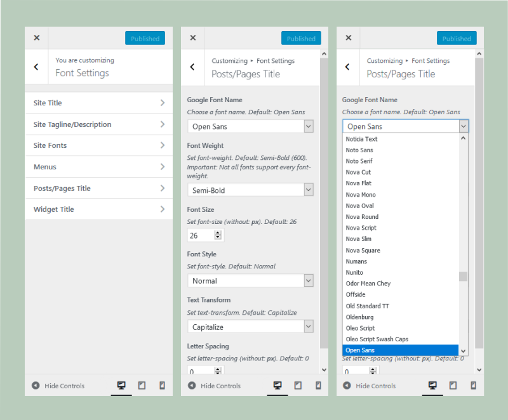This screenshot has height=420, width=508.
Task: Select Old Standard TT from font list
Action: 401,306
